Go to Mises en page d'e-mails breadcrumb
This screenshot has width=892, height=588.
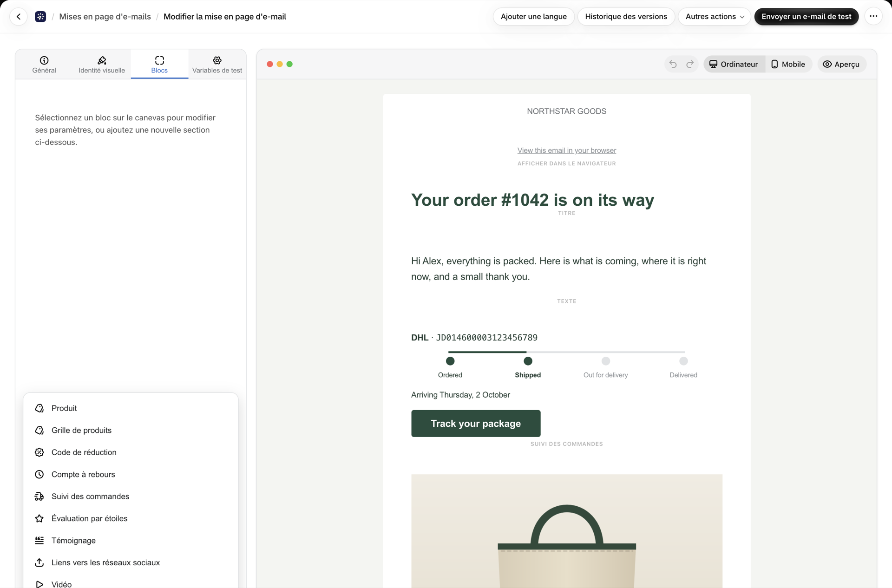pos(105,17)
